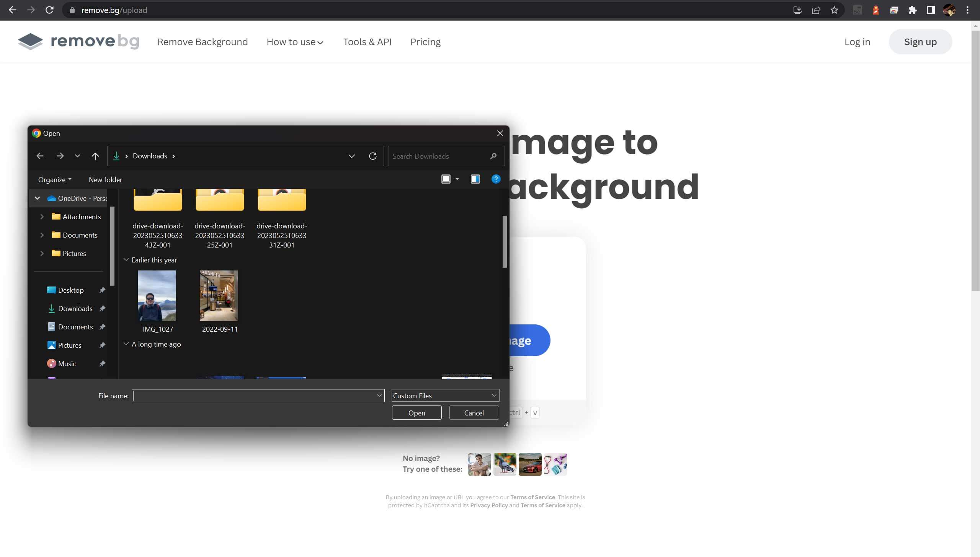Click the Tools & API menu item
This screenshot has width=980, height=557.
pyautogui.click(x=367, y=42)
